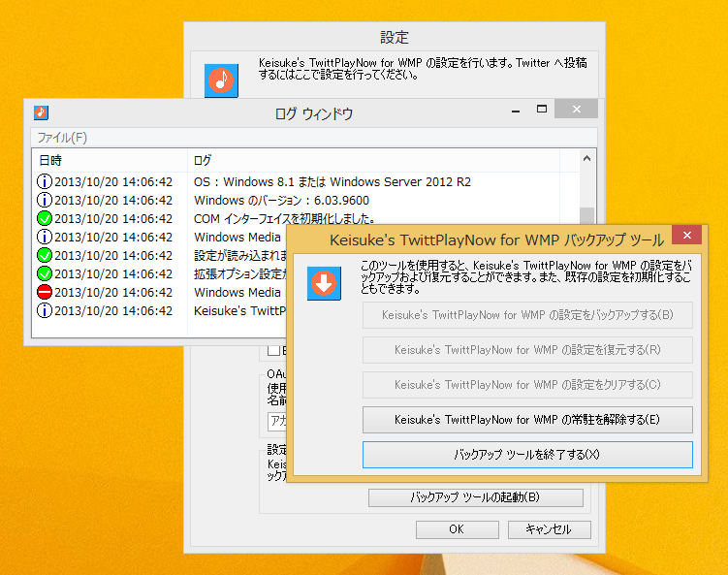
Task: Click the 常駐を解除する(E) button
Action: click(x=527, y=420)
